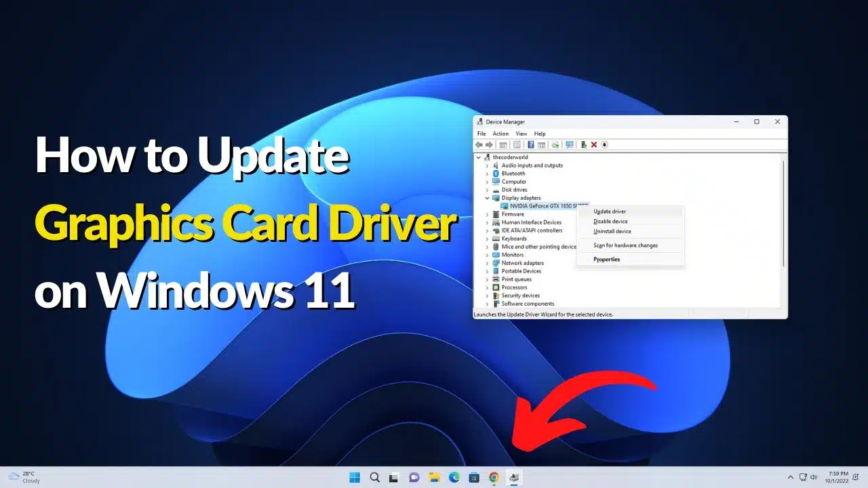Open File Explorer from the taskbar
Image resolution: width=868 pixels, height=488 pixels.
(x=435, y=477)
